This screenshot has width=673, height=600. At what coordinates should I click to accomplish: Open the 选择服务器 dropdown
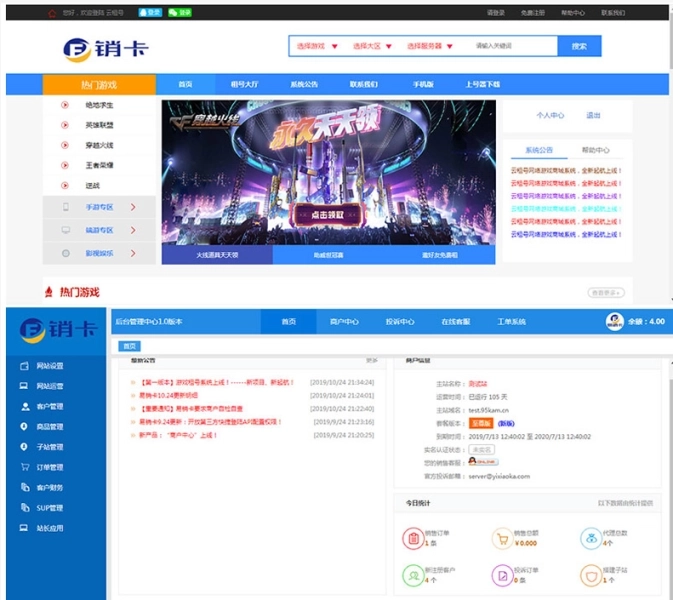tap(430, 46)
